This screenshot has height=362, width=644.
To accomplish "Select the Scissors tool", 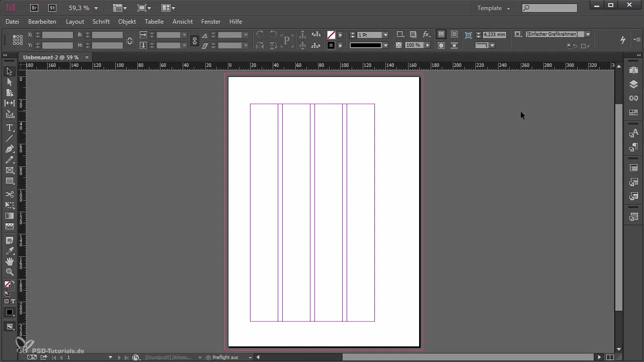I will point(10,195).
